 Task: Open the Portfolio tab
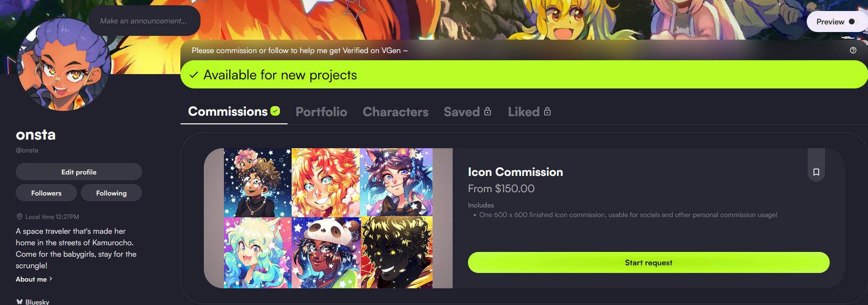tap(322, 112)
